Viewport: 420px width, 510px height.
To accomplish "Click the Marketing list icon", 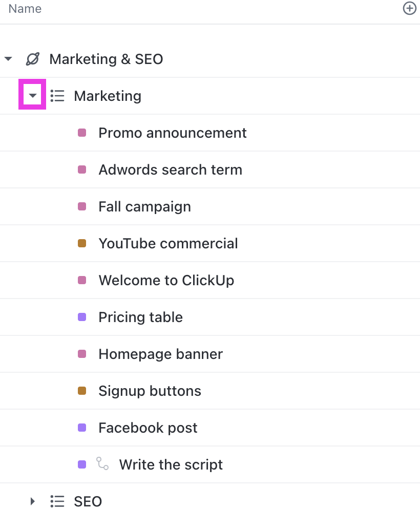I will tap(57, 96).
